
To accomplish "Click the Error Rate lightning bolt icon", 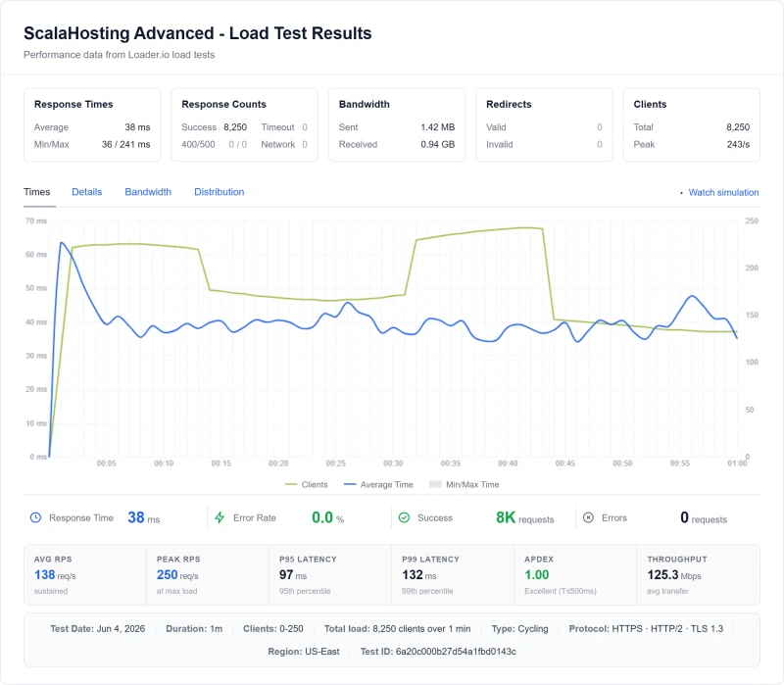I will tap(220, 517).
